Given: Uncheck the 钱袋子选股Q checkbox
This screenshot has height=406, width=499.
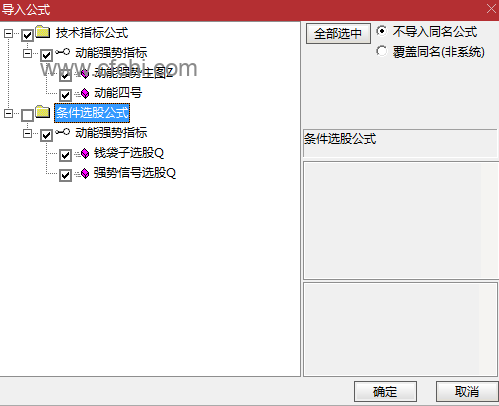Looking at the screenshot, I should [65, 155].
